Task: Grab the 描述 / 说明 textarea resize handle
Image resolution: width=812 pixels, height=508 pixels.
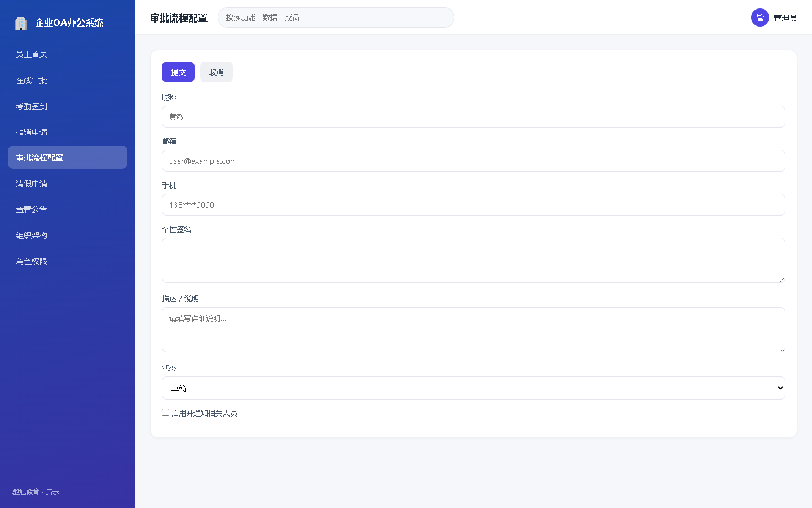Action: point(782,349)
